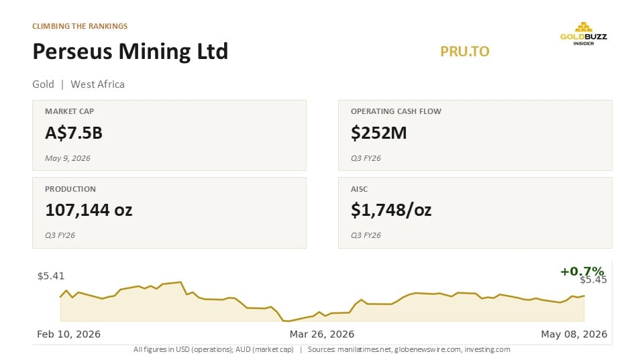The width and height of the screenshot is (644, 362).
Task: Click the $5.45 ending price label
Action: (594, 280)
